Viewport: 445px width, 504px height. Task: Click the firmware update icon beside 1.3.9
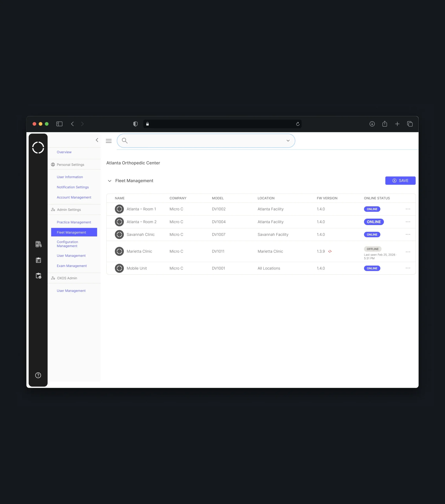pos(330,251)
